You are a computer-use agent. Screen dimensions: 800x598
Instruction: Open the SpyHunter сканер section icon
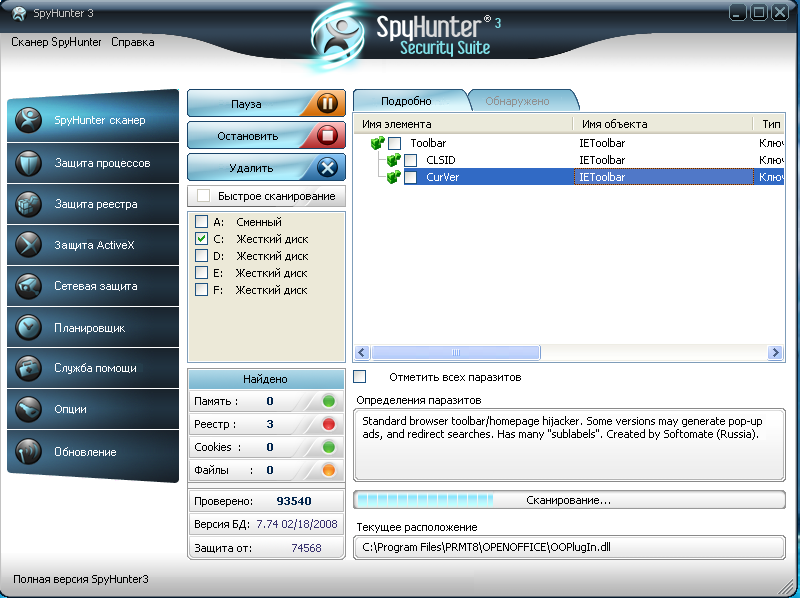coord(28,120)
